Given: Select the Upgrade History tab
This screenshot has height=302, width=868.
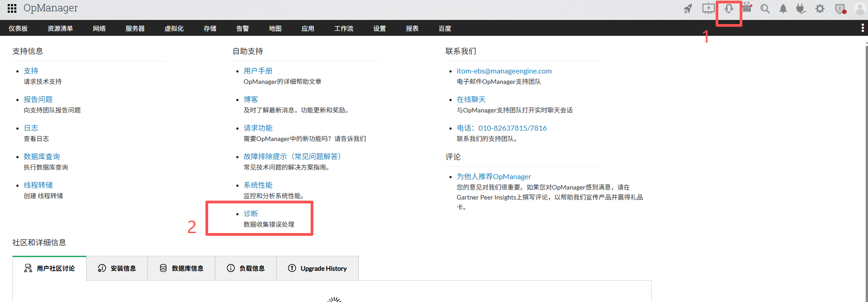Looking at the screenshot, I should click(317, 268).
